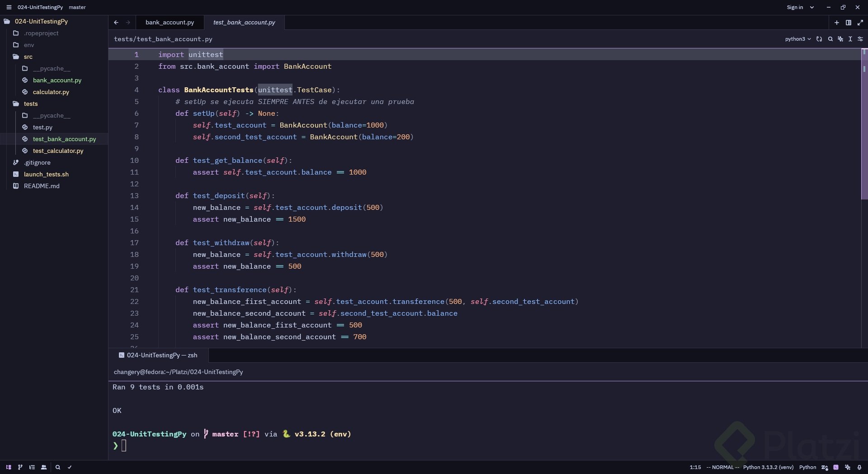Open notifications bell icon
Screen dimensions: 868x474
point(859,467)
